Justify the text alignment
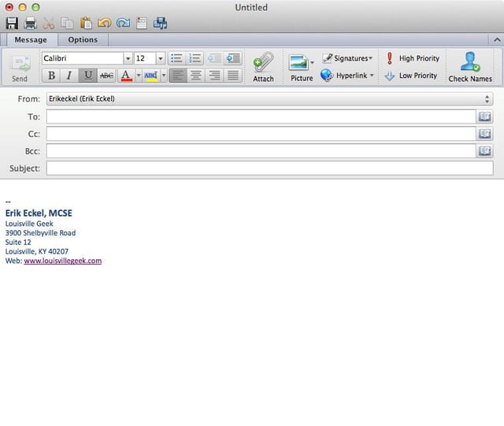Screen dimensions: 504x426 [233, 76]
